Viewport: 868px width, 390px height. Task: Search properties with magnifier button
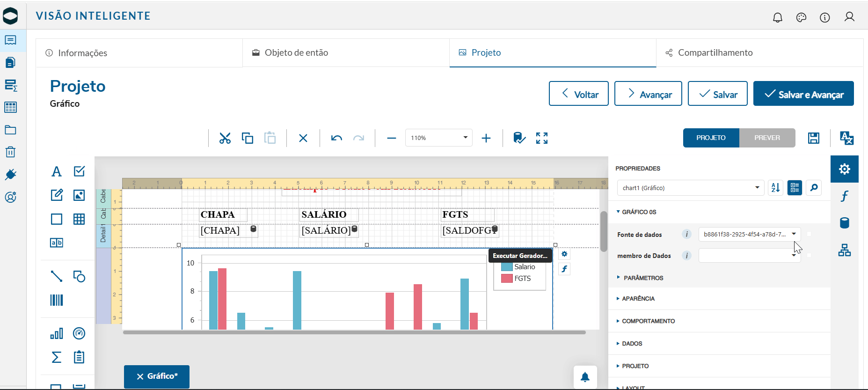click(814, 188)
